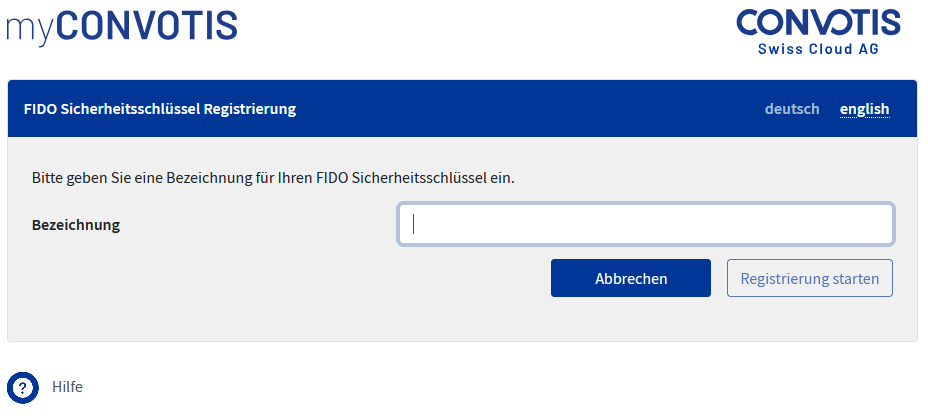Open the Hilfe help link
The height and width of the screenshot is (417, 928).
coord(67,387)
